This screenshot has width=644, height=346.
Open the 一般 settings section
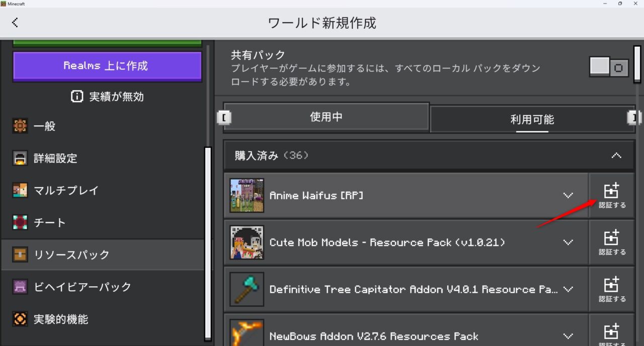point(103,126)
